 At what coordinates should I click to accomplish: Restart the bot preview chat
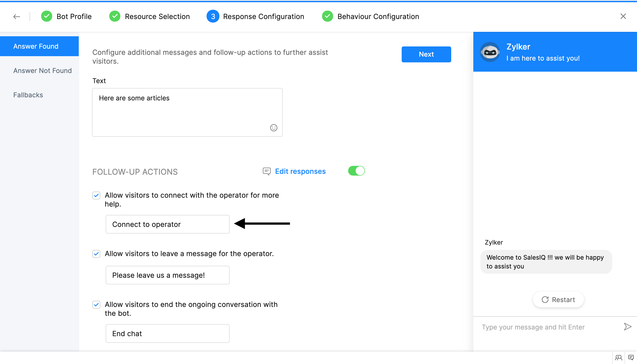click(558, 299)
